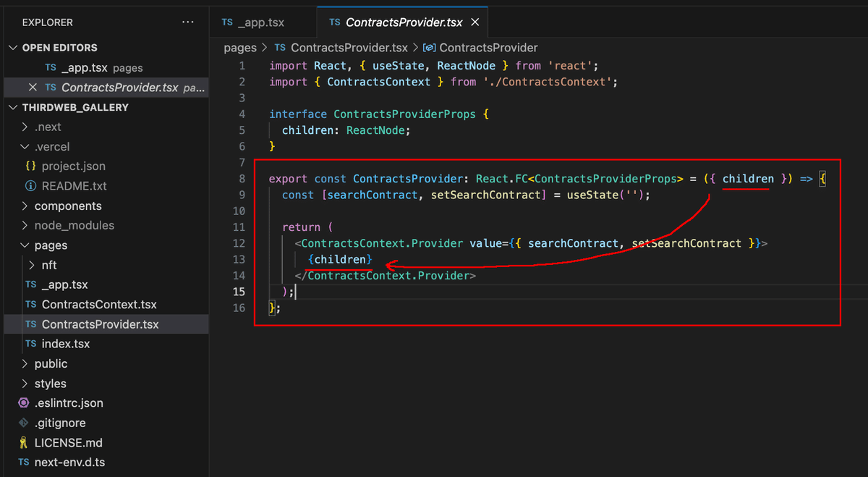The image size is (868, 477).
Task: Open _app.tsx in the pages folder
Action: click(x=65, y=285)
